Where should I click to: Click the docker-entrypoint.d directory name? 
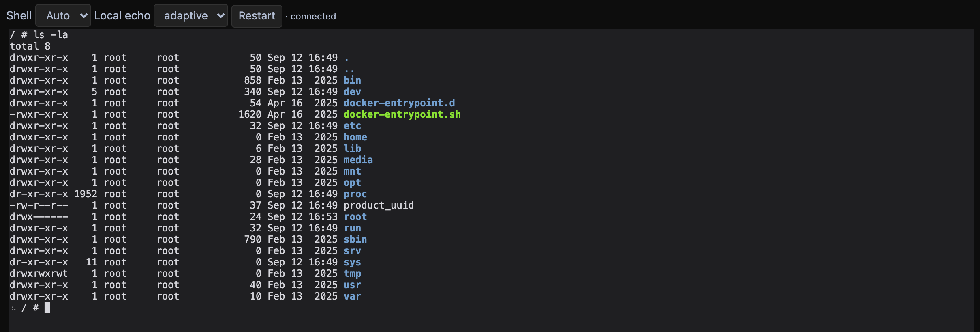point(399,103)
